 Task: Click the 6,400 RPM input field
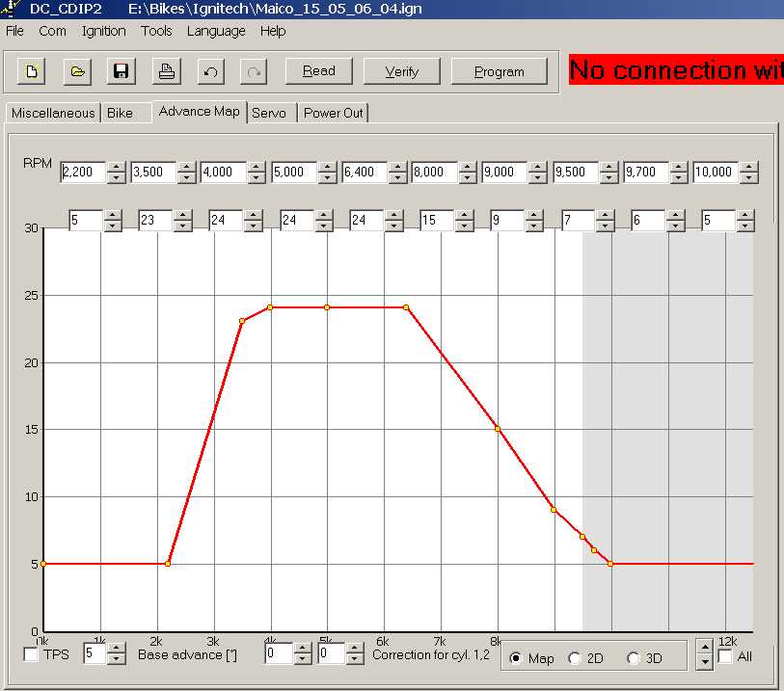tap(365, 173)
